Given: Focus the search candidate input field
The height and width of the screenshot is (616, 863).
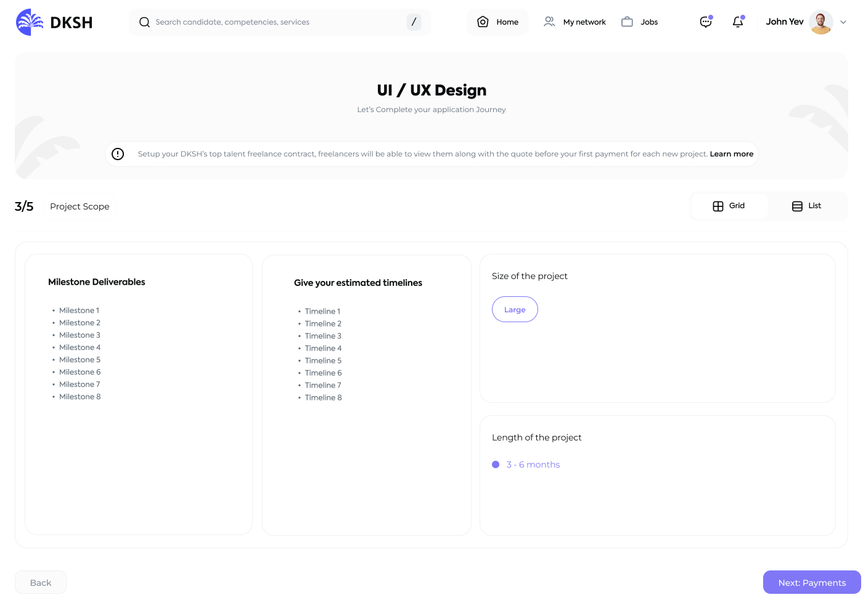Looking at the screenshot, I should pyautogui.click(x=280, y=22).
